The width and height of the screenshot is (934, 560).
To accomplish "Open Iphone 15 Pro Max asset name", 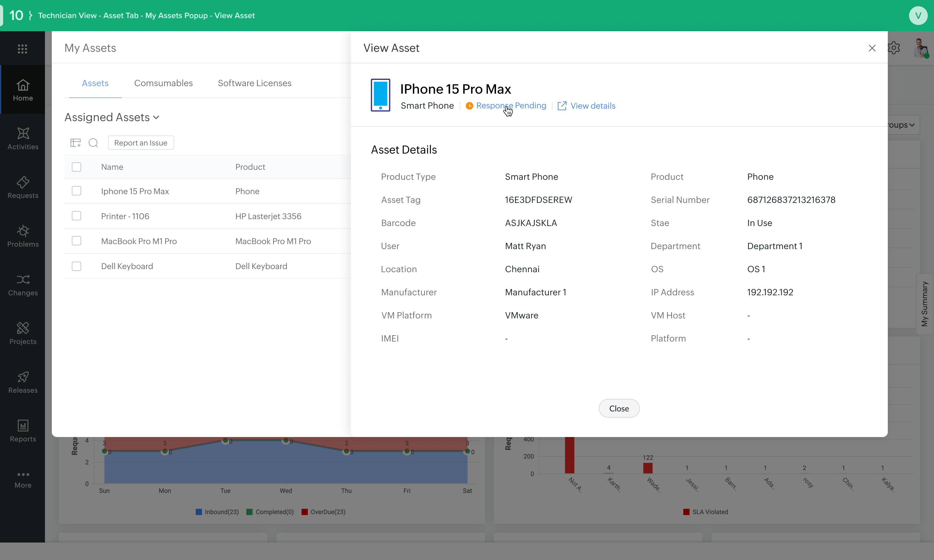I will pos(135,191).
